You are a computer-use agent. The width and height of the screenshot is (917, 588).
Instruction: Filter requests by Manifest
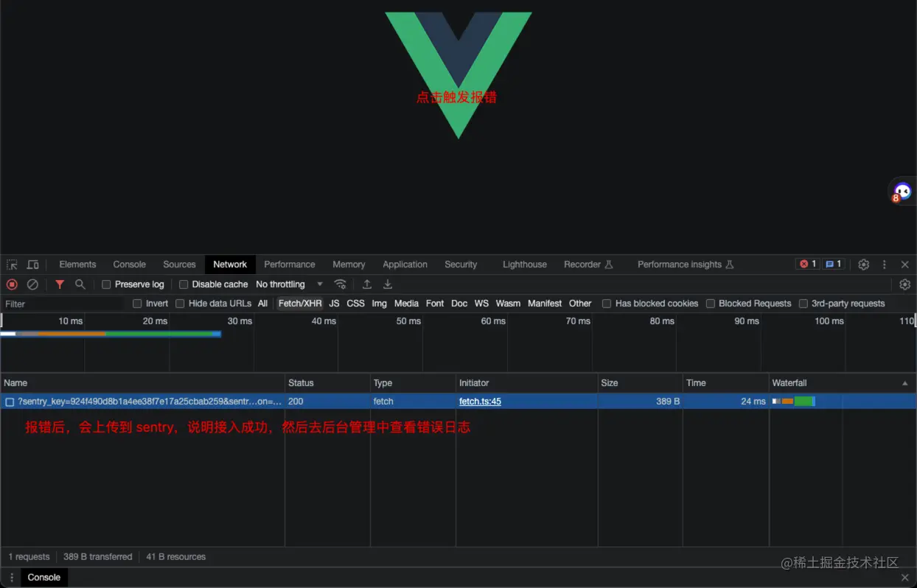545,304
